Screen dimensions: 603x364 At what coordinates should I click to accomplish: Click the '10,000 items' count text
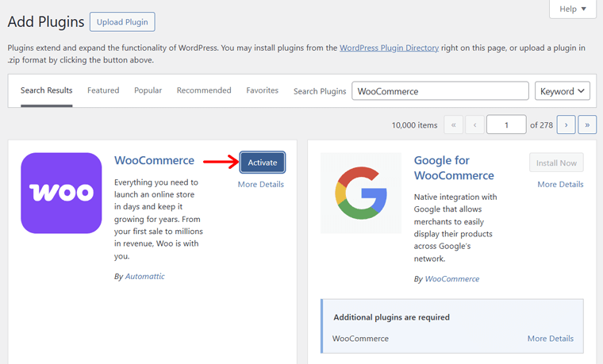coord(414,125)
